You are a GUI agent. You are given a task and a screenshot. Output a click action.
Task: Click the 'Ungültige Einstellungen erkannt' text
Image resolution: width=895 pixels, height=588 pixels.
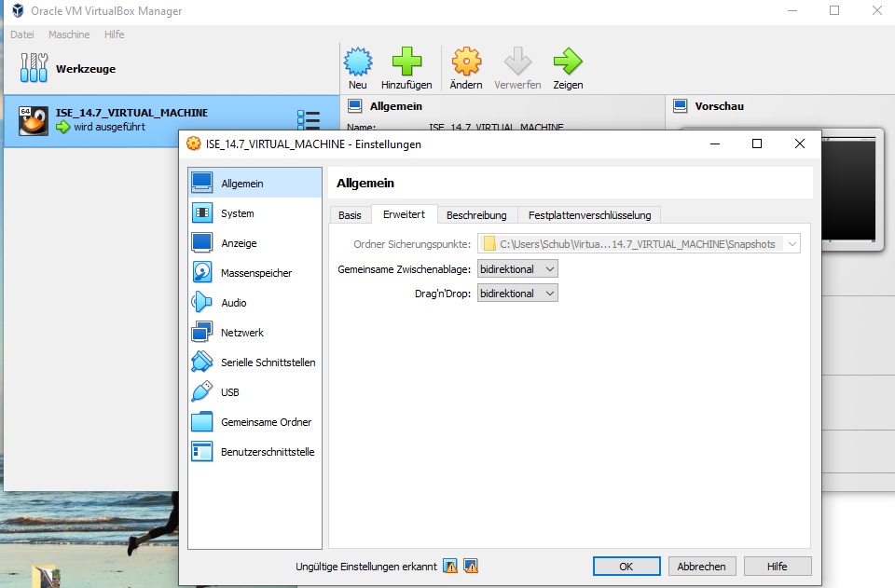pos(365,567)
